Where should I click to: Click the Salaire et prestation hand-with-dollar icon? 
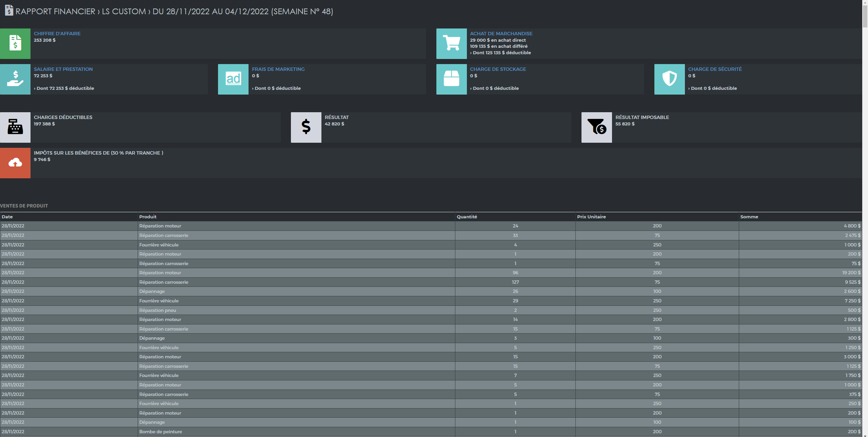(15, 79)
